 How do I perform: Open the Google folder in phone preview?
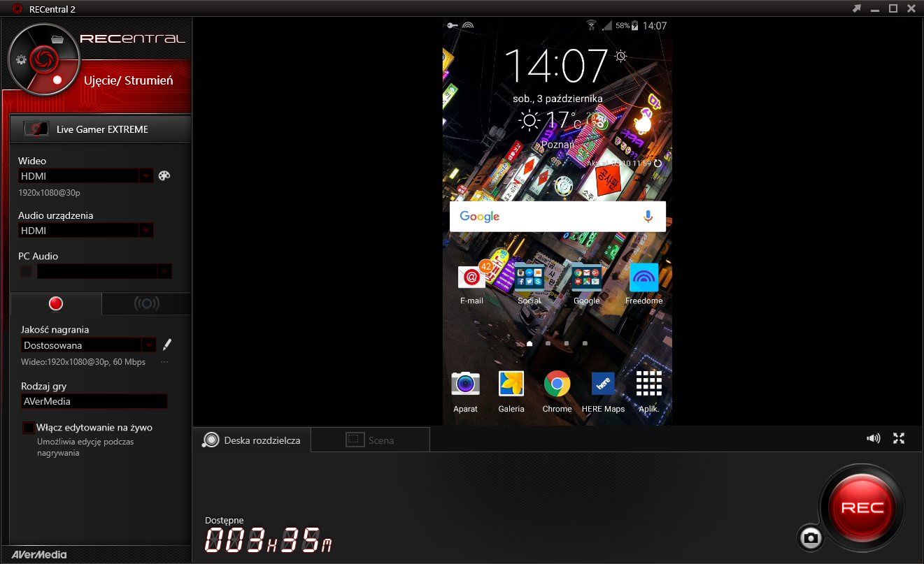[x=586, y=283]
